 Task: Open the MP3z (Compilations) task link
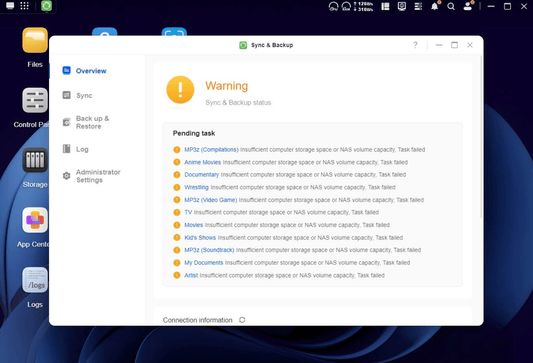point(211,150)
